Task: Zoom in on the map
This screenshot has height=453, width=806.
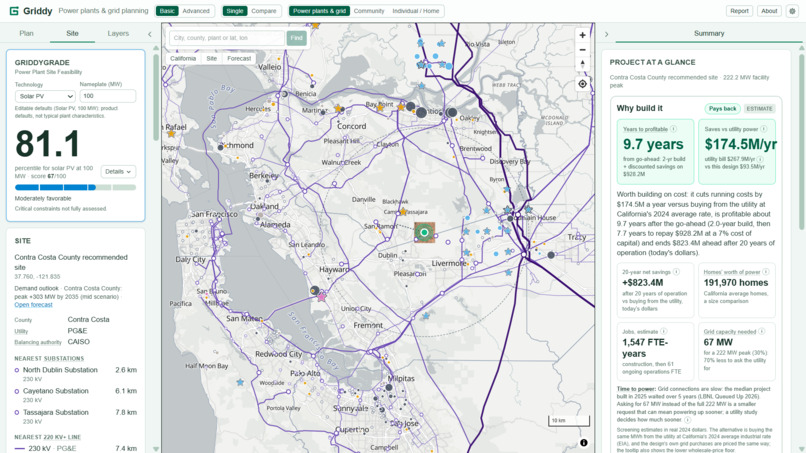Action: 582,35
